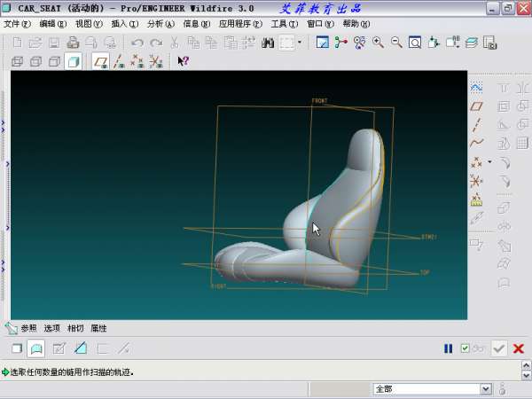532x399 pixels.
Task: Toggle datum planes display
Action: pos(100,61)
